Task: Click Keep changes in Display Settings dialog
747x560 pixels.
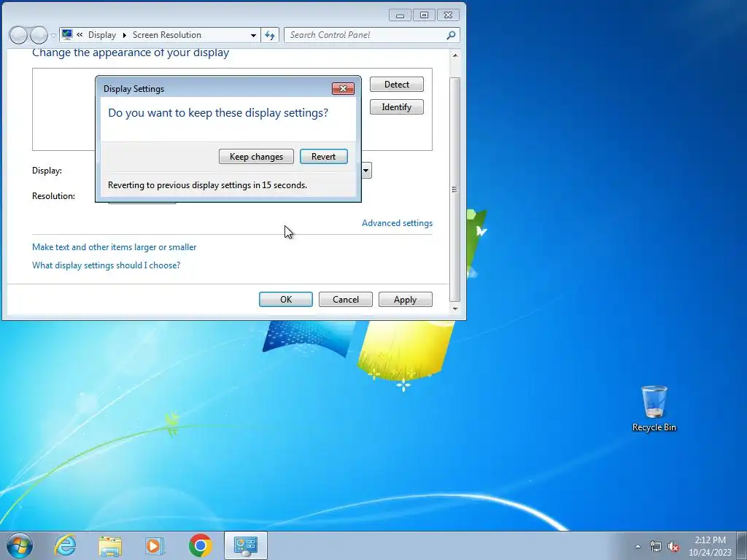Action: 256,157
